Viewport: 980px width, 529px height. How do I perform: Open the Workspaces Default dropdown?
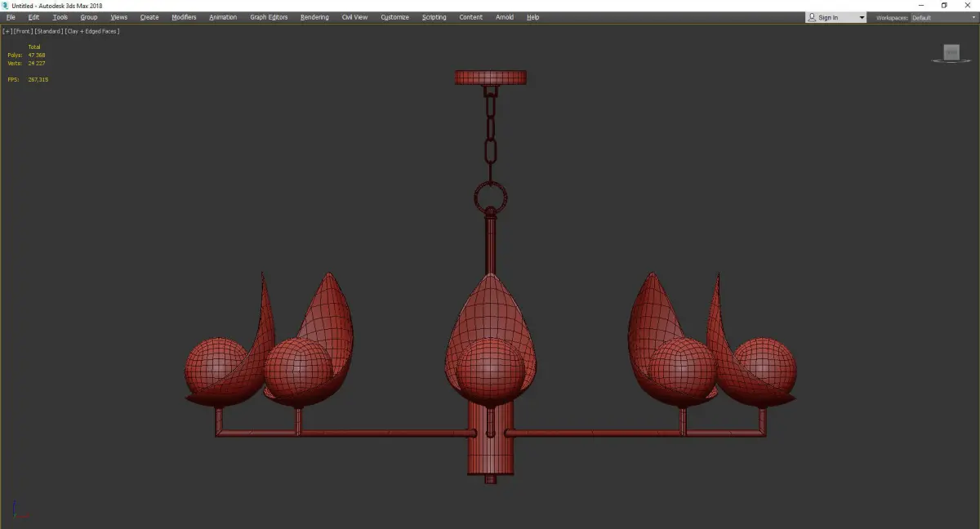[x=943, y=17]
